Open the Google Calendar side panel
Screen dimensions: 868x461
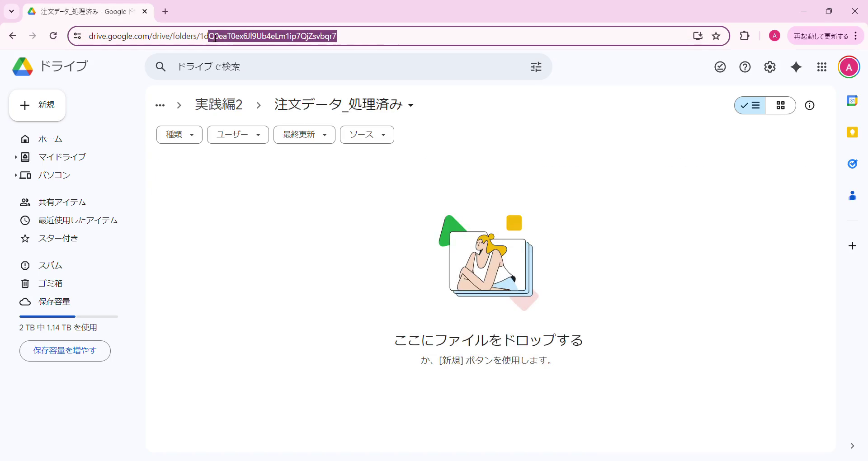click(x=853, y=100)
